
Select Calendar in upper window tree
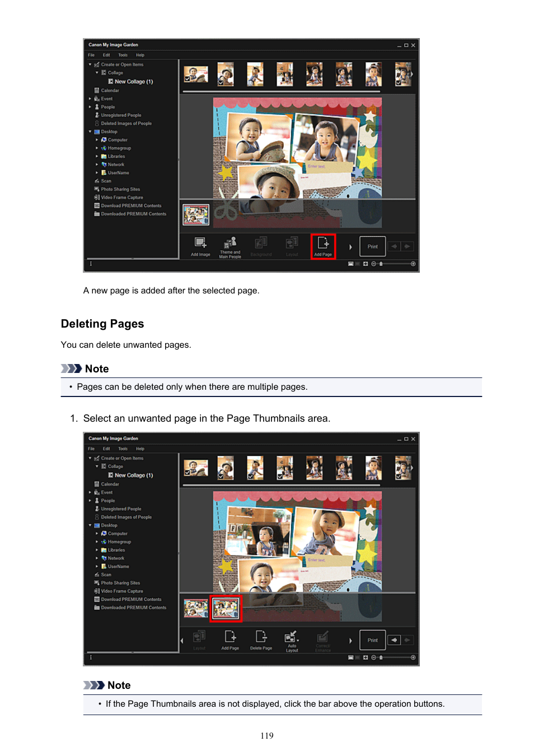(106, 90)
